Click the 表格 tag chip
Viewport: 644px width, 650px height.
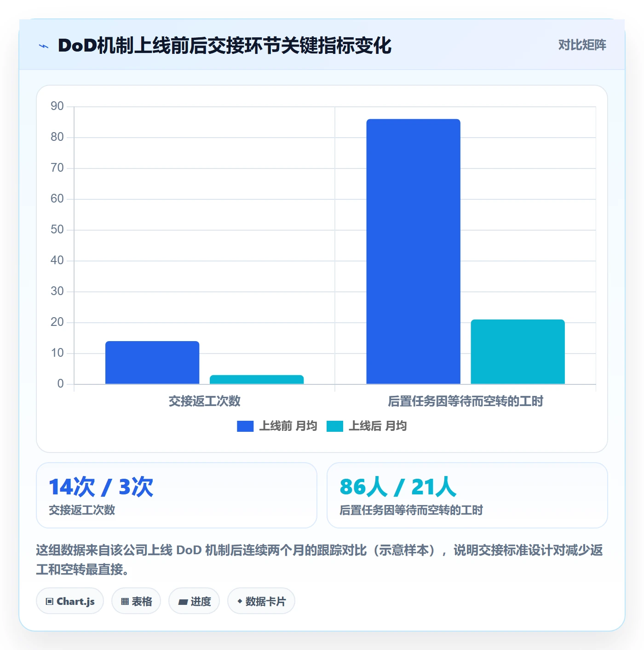pyautogui.click(x=136, y=601)
